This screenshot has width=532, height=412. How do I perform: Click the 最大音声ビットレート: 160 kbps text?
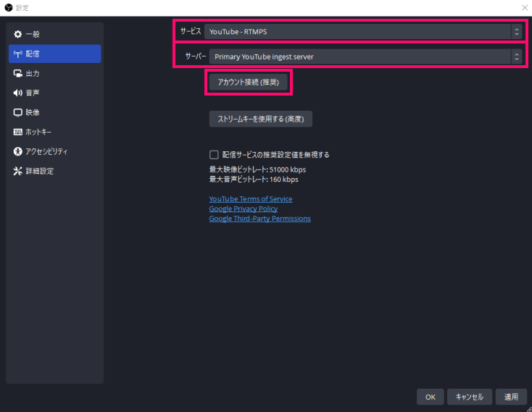click(254, 180)
